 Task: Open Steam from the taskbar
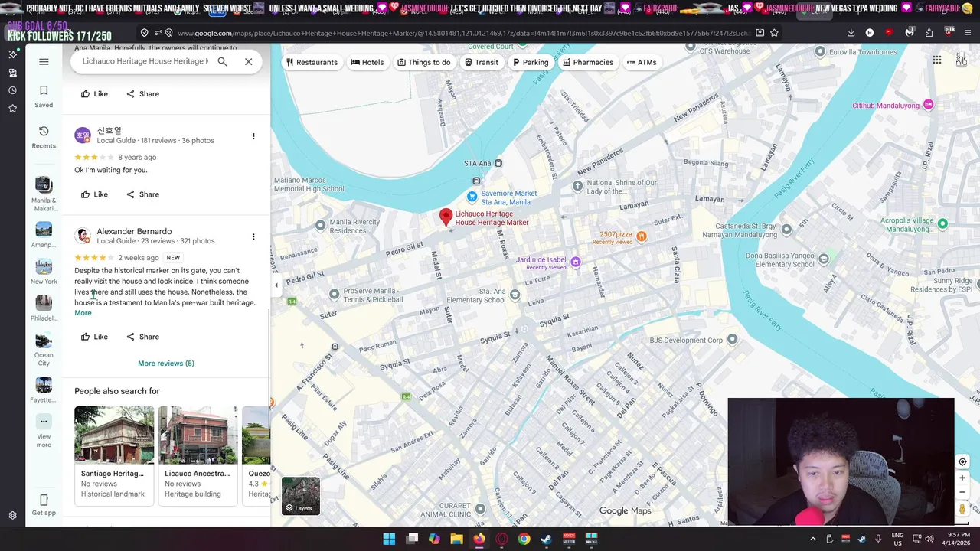(x=546, y=539)
